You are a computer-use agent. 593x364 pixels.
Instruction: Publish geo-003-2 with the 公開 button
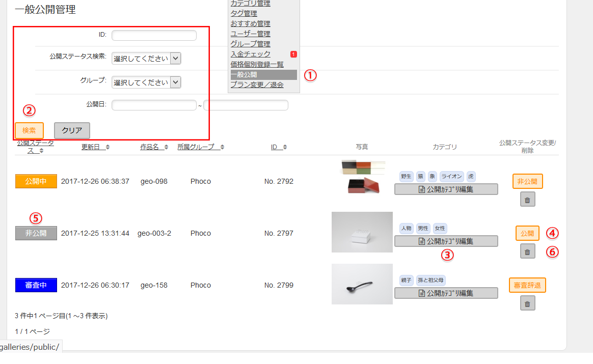pos(527,233)
